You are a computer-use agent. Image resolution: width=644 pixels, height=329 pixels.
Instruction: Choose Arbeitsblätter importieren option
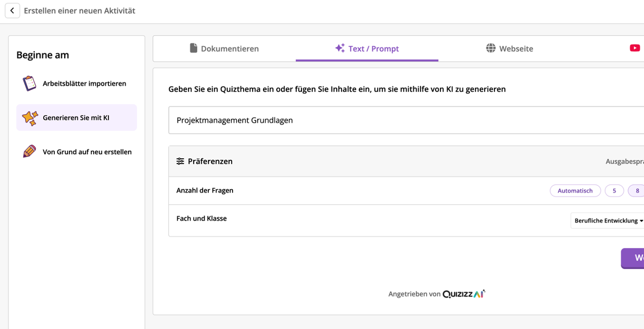[x=84, y=84]
